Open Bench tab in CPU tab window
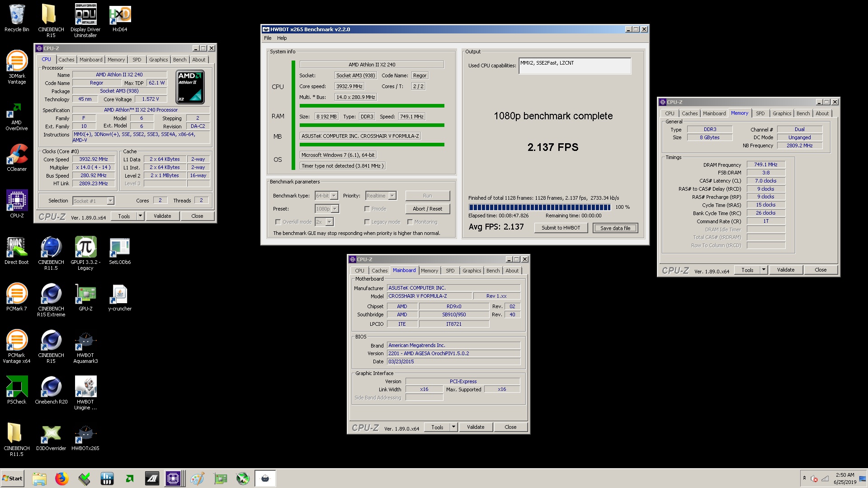This screenshot has width=868, height=488. (x=179, y=60)
